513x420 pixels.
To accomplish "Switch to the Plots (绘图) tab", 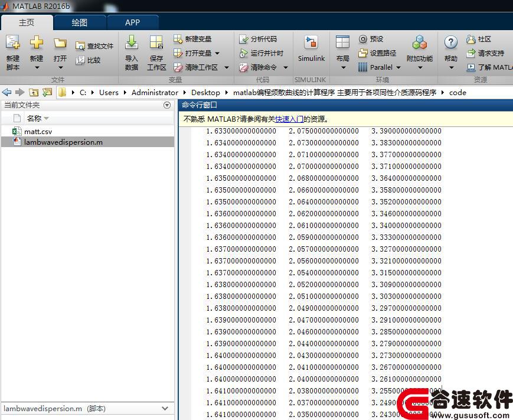I will click(80, 22).
